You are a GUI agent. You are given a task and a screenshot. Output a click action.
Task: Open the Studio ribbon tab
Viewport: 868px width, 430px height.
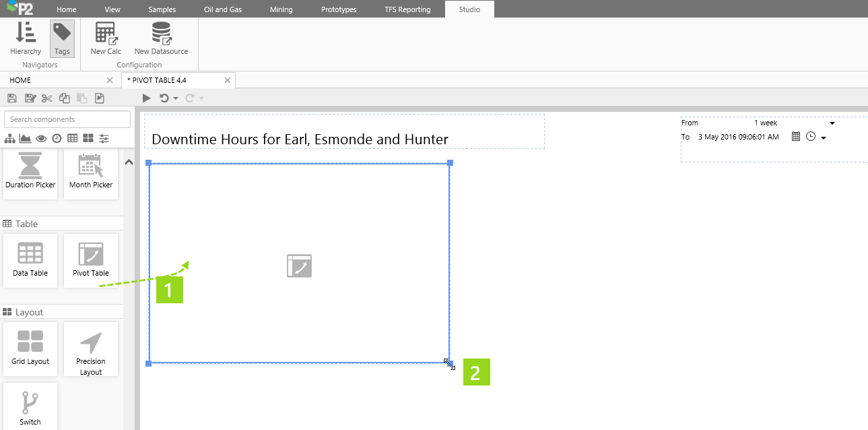(469, 9)
